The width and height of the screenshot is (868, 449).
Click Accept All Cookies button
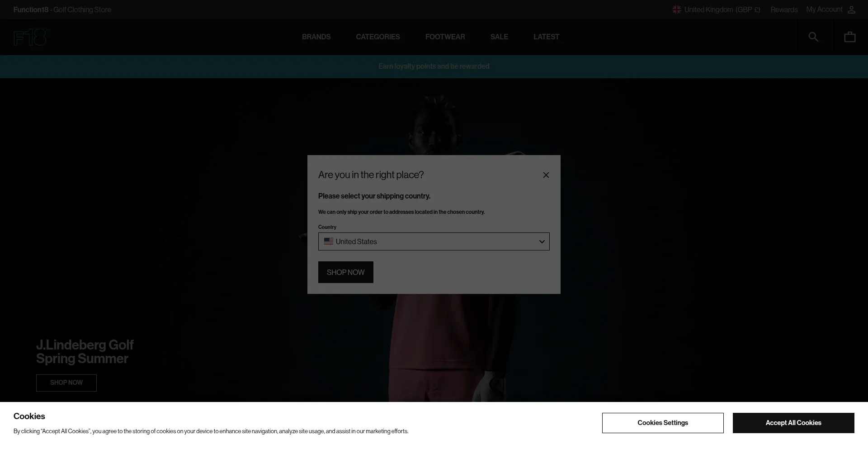pyautogui.click(x=793, y=423)
